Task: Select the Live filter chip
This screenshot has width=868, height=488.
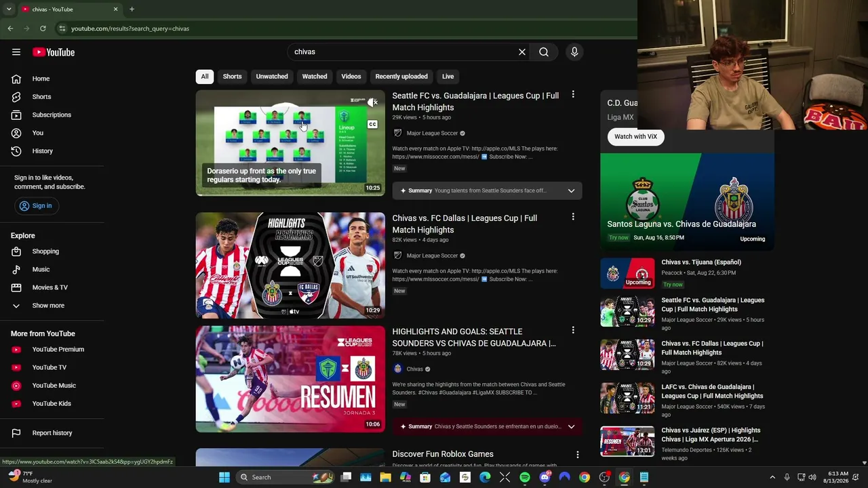Action: (448, 77)
